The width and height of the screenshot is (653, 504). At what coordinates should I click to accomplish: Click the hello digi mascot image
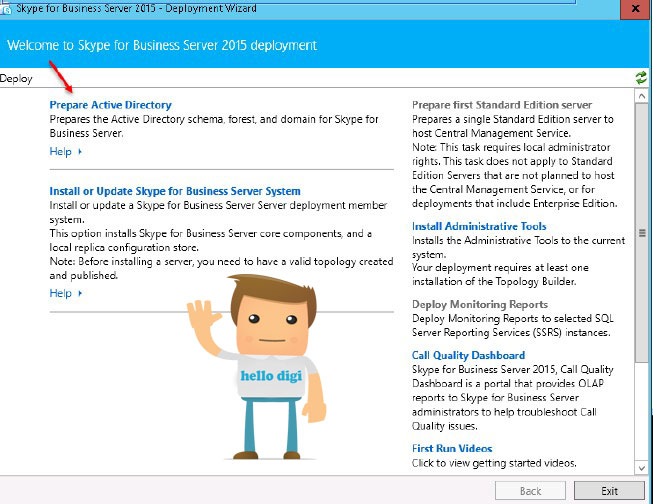(257, 367)
